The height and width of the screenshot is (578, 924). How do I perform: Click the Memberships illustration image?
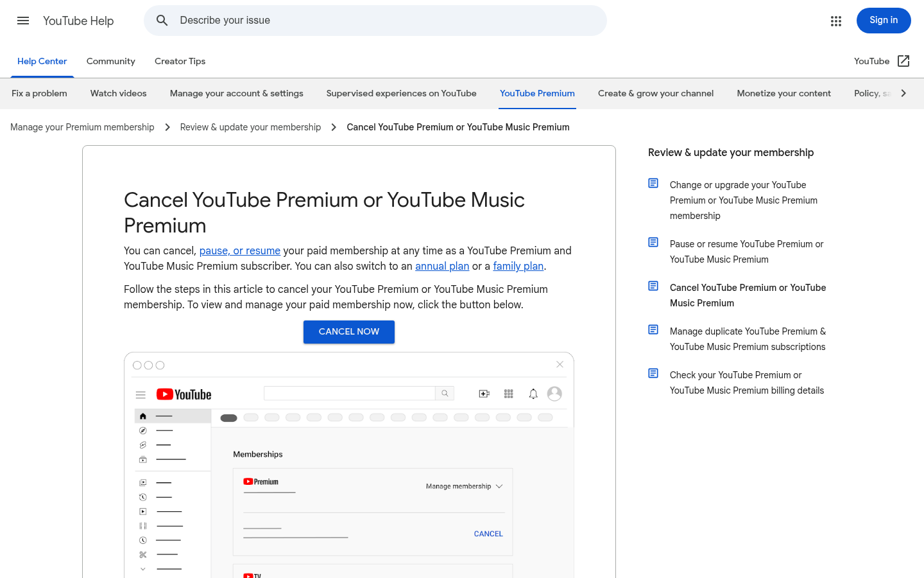tap(349, 465)
